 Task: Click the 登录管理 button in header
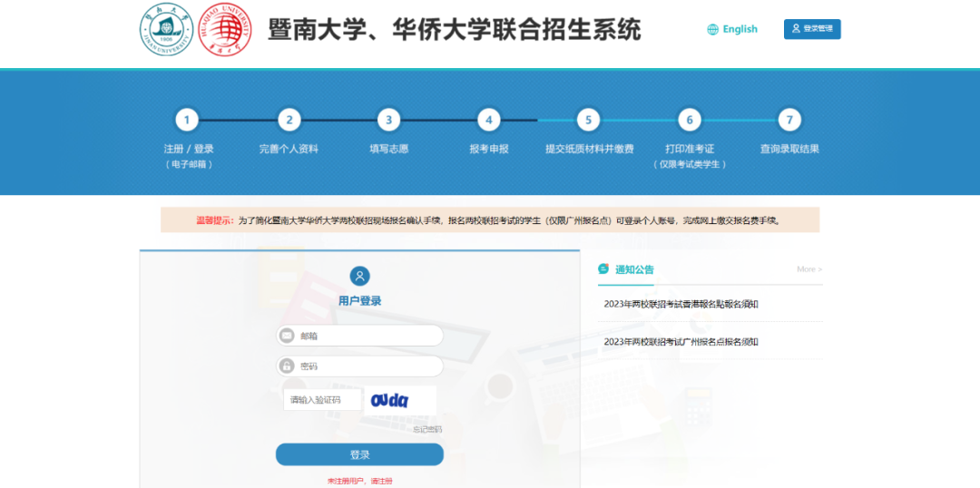coord(812,29)
